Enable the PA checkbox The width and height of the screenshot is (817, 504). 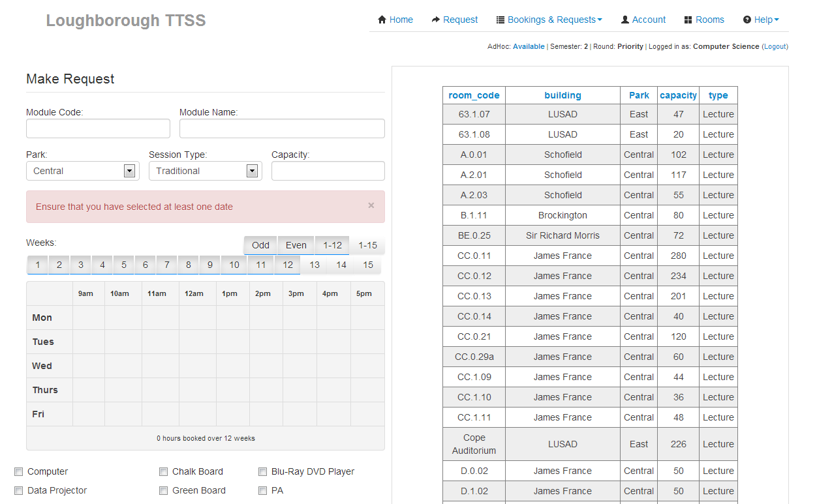[263, 491]
